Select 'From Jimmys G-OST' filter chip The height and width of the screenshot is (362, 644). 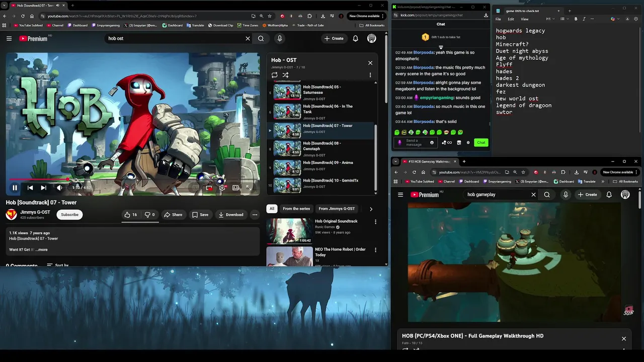click(x=337, y=209)
